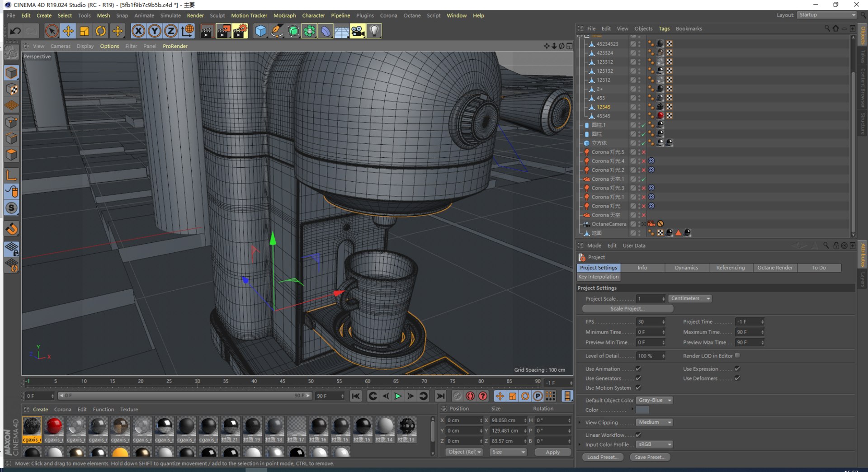Open Edit Render Settings icon
The height and width of the screenshot is (472, 868).
pyautogui.click(x=240, y=31)
